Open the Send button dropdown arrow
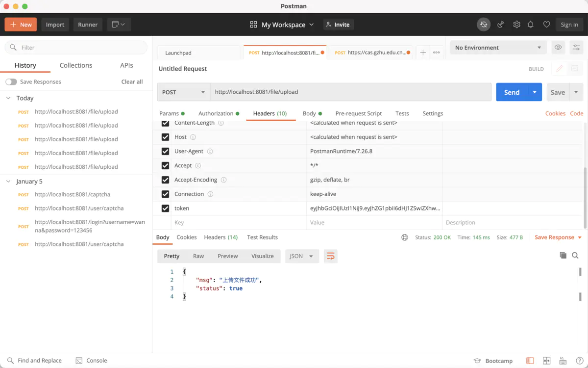The image size is (588, 368). point(535,92)
